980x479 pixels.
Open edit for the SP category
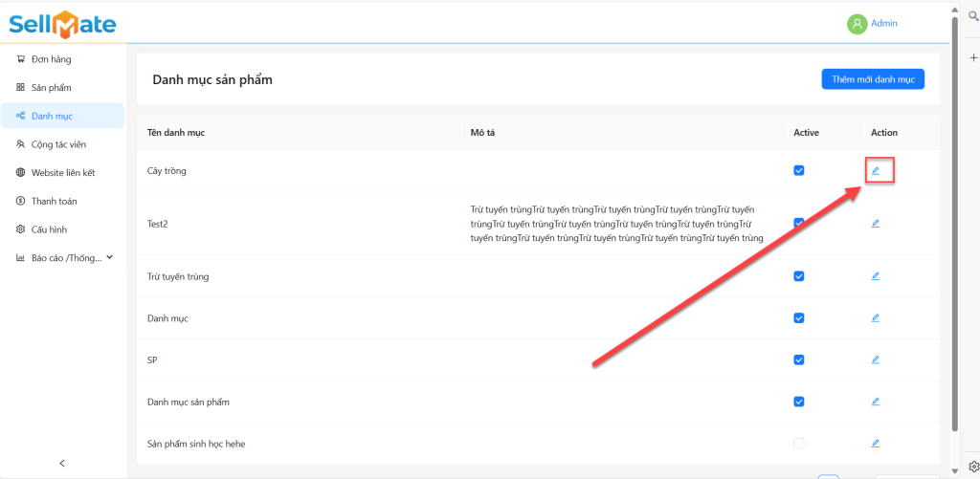pos(875,359)
